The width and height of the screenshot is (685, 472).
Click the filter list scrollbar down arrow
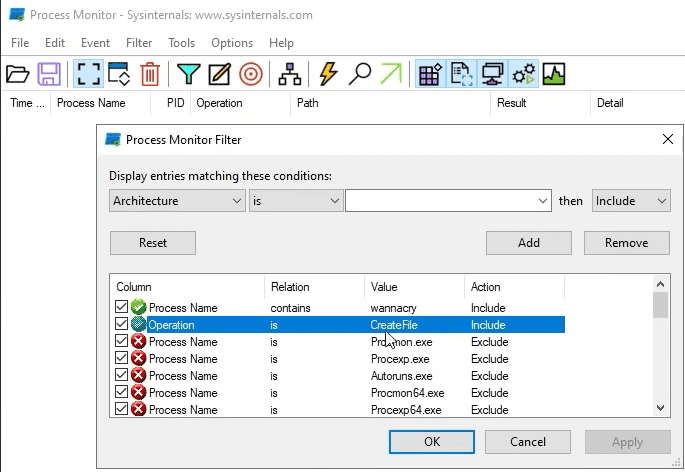[660, 408]
